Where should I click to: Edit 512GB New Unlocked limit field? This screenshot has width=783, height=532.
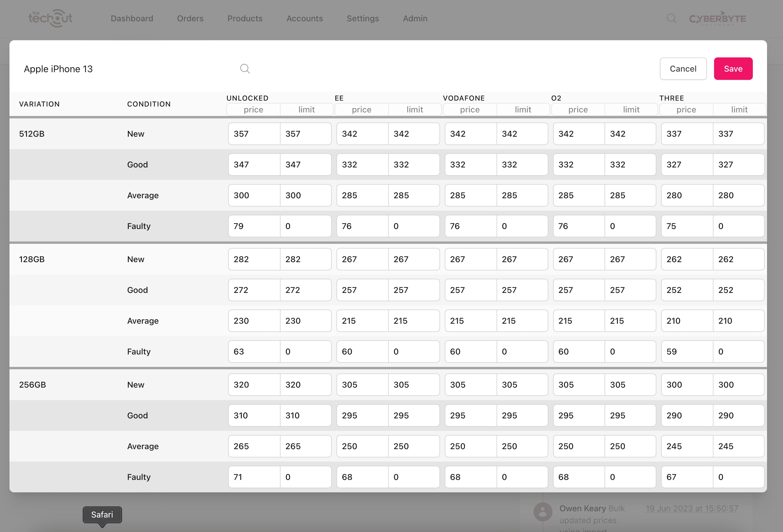(306, 134)
